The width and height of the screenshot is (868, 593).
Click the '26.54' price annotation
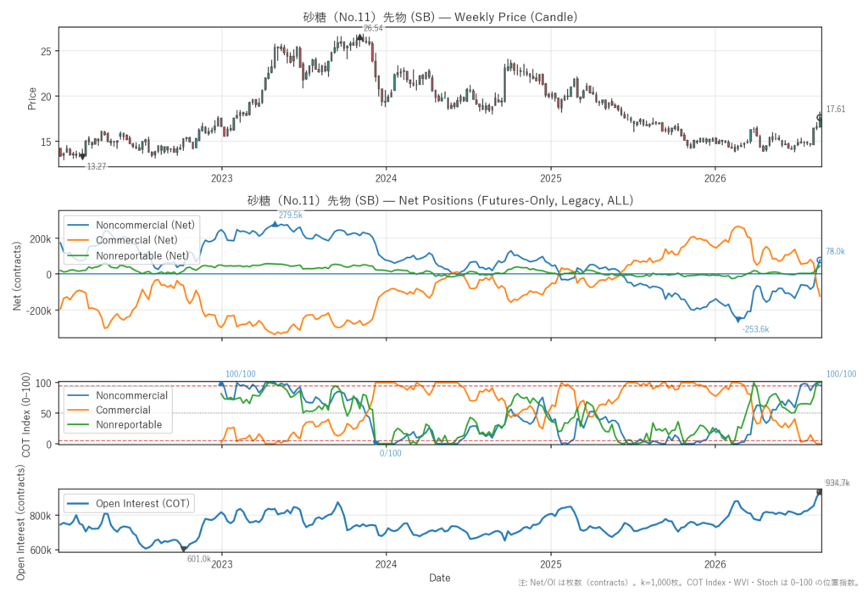(x=373, y=28)
